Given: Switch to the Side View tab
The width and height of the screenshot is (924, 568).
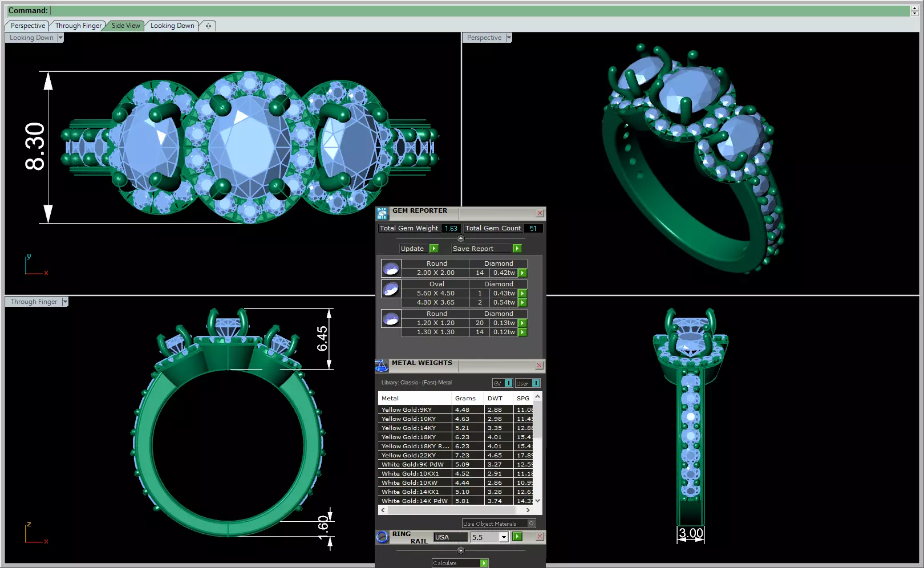Looking at the screenshot, I should [x=125, y=26].
